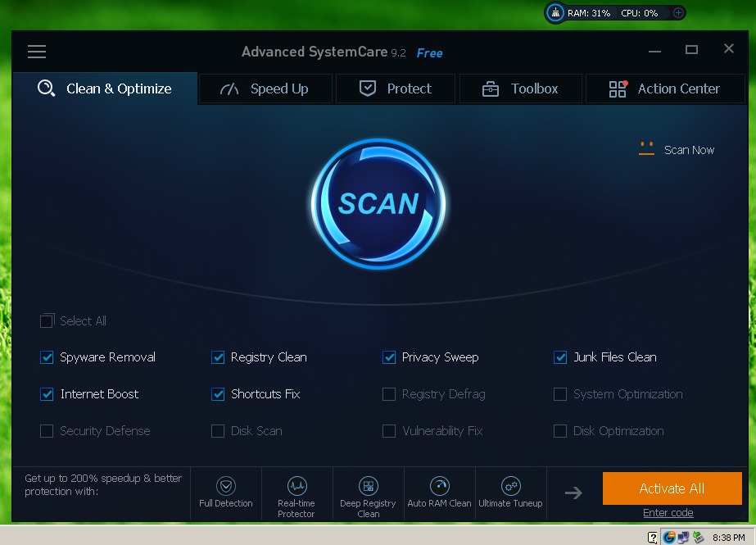The image size is (756, 545).
Task: Open the hamburger main menu
Action: click(x=37, y=52)
